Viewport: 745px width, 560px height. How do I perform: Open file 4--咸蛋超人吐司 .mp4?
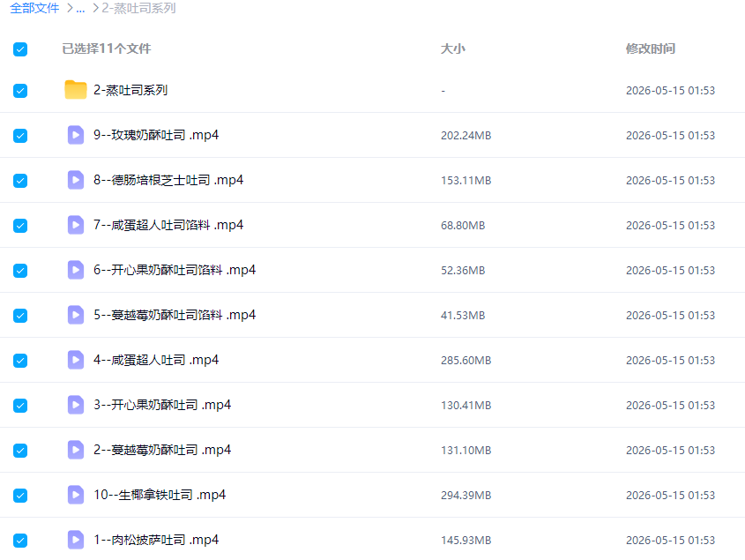pos(156,360)
